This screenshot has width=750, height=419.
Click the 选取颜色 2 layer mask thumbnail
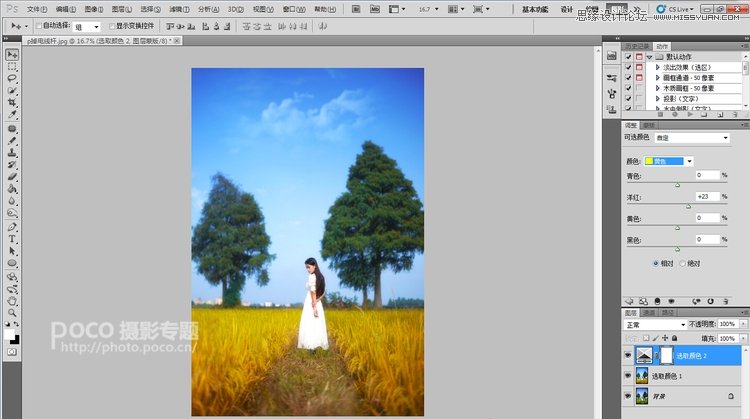(666, 355)
